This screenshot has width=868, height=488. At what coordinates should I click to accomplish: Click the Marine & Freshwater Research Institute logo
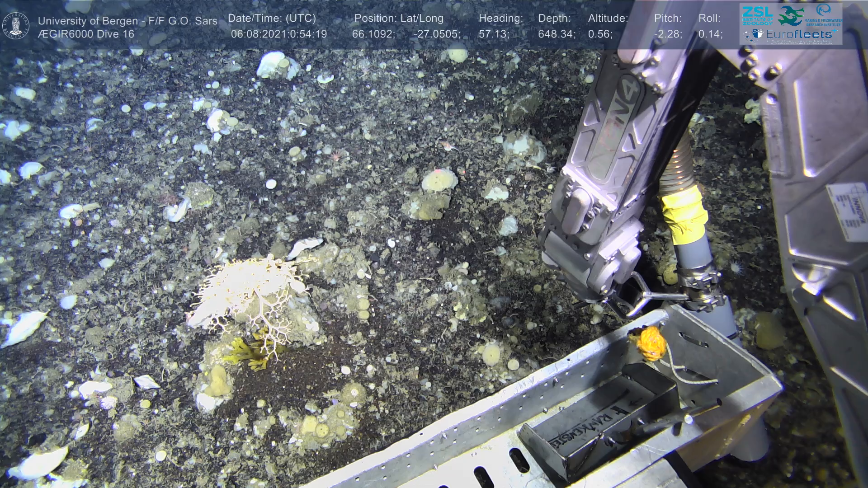click(x=824, y=14)
